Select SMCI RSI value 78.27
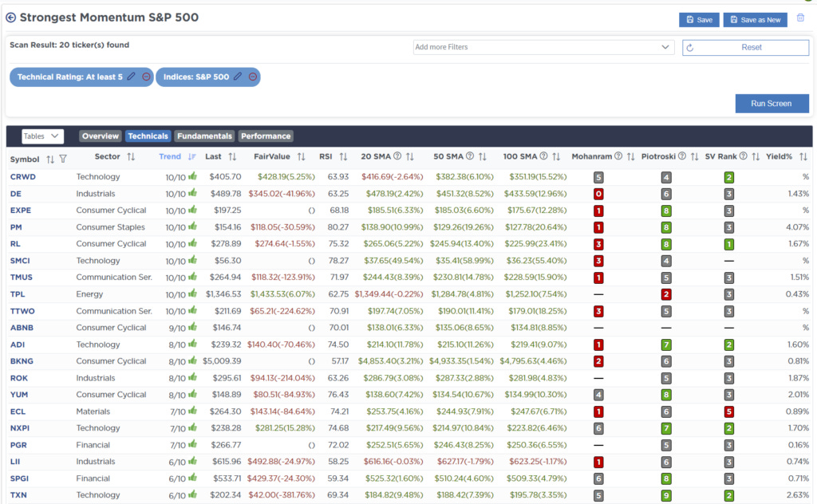 coord(338,261)
